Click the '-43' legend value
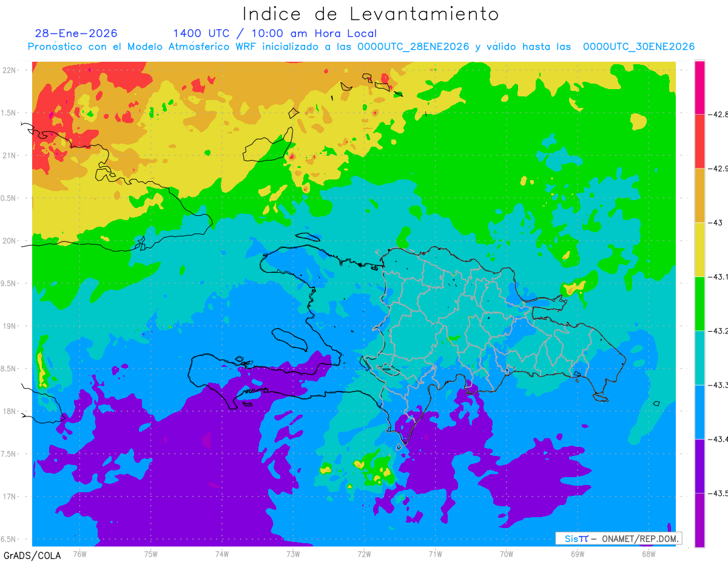 tap(716, 222)
